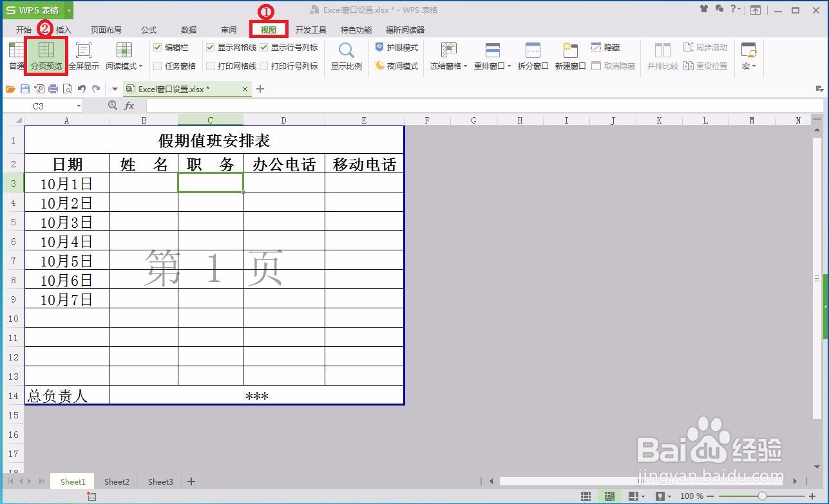Save the workbook with the floppy icon

tap(24, 89)
